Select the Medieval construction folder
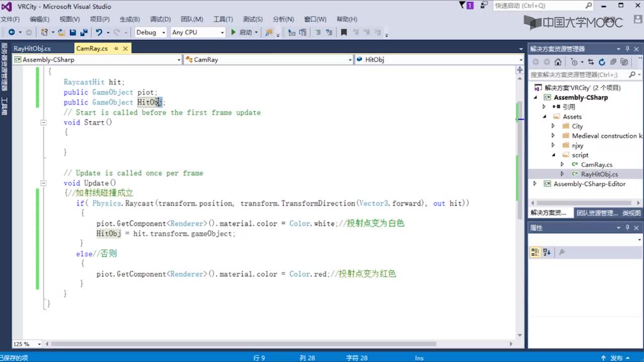 [x=607, y=136]
